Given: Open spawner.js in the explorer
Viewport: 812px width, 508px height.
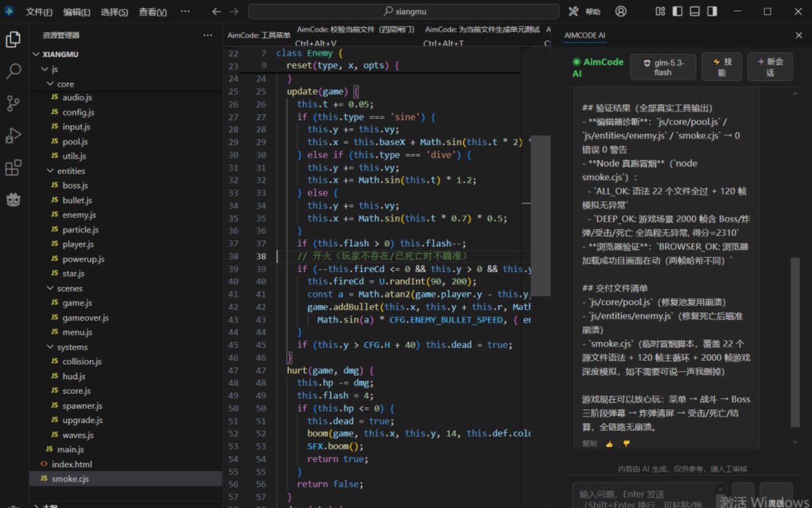Looking at the screenshot, I should click(x=82, y=406).
